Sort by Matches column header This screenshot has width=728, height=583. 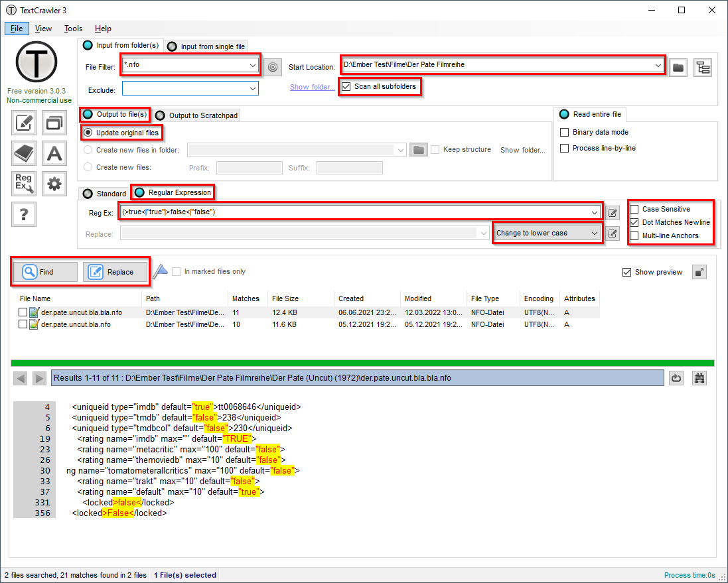pyautogui.click(x=247, y=298)
